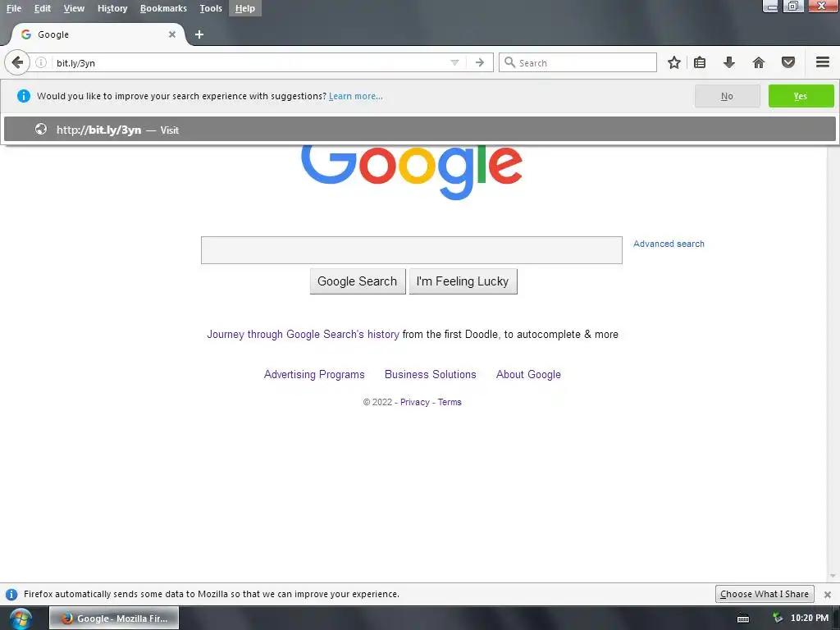The height and width of the screenshot is (630, 840).
Task: Open the Edit menu
Action: click(43, 8)
